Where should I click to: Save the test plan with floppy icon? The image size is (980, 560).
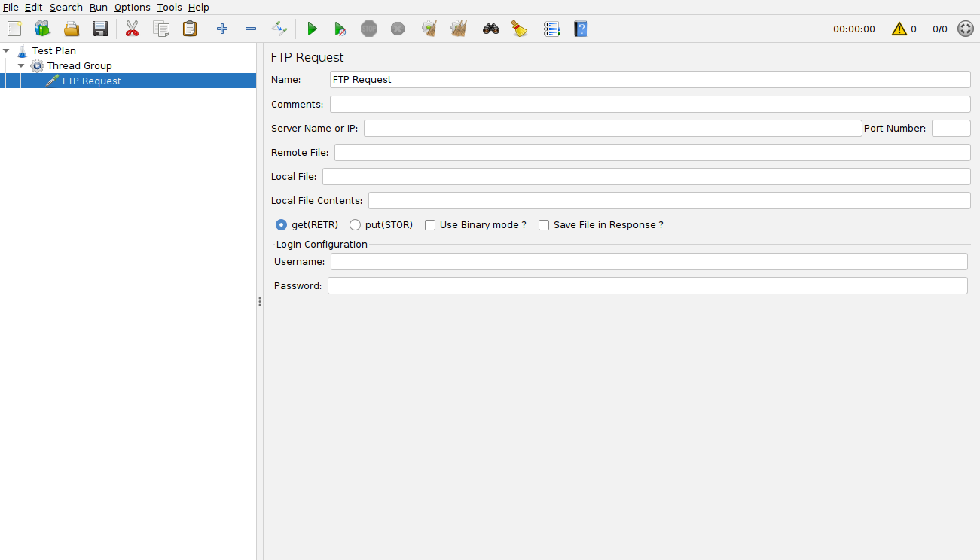pyautogui.click(x=100, y=29)
